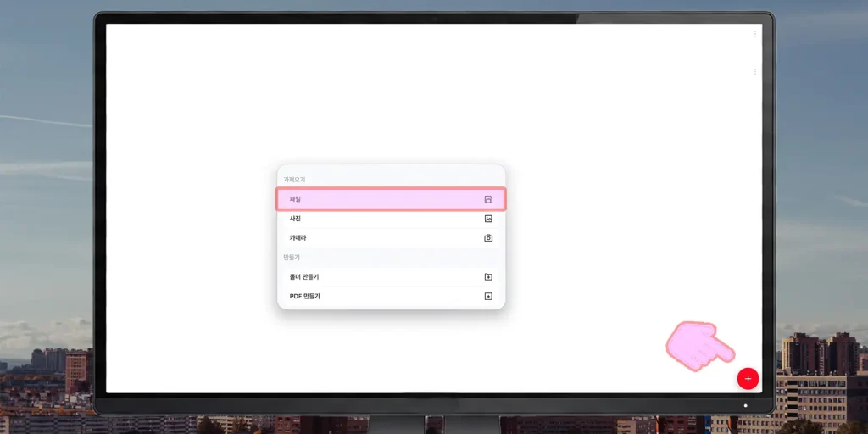Select 폴더 만들기 to create folder
Viewport: 868px width, 434px height.
[x=391, y=277]
